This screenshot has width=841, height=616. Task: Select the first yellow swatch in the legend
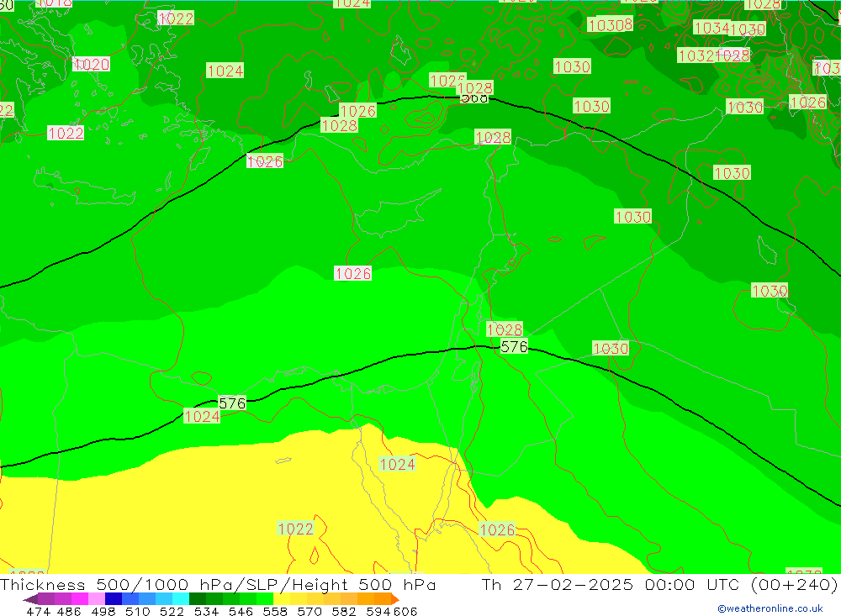coord(282,599)
